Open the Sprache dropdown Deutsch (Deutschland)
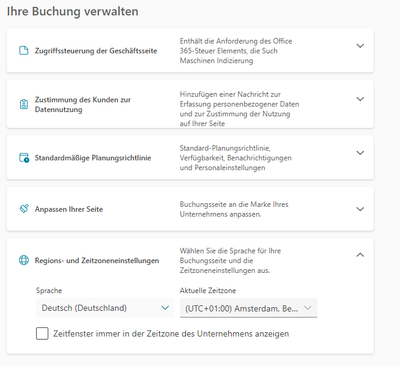 tap(105, 308)
